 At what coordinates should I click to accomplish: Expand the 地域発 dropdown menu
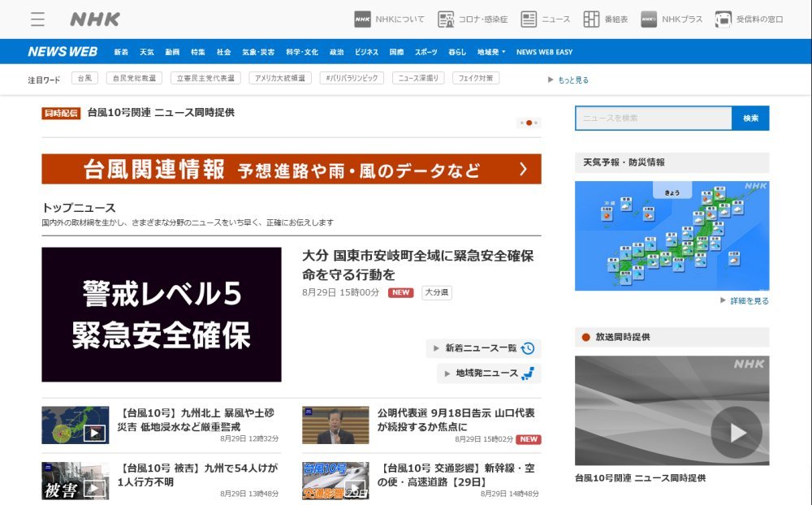(x=491, y=52)
